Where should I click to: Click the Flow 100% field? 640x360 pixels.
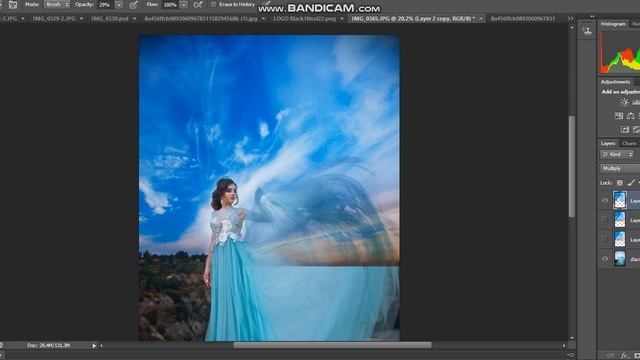(170, 5)
